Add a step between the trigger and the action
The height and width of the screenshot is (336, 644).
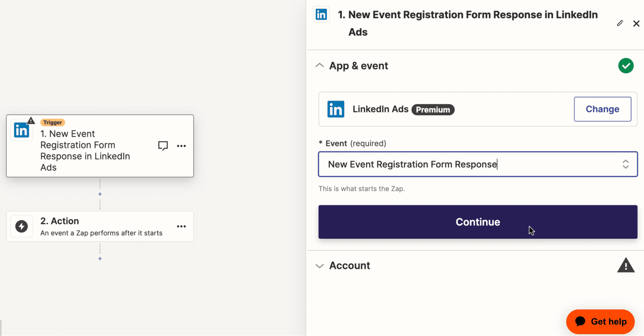coord(100,194)
